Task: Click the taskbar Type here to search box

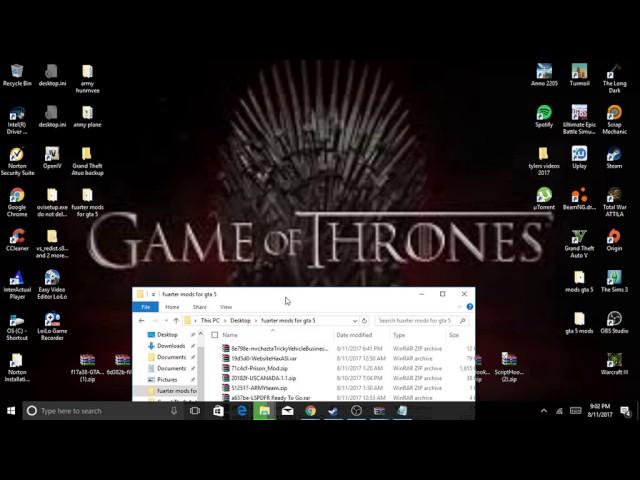Action: (x=102, y=411)
